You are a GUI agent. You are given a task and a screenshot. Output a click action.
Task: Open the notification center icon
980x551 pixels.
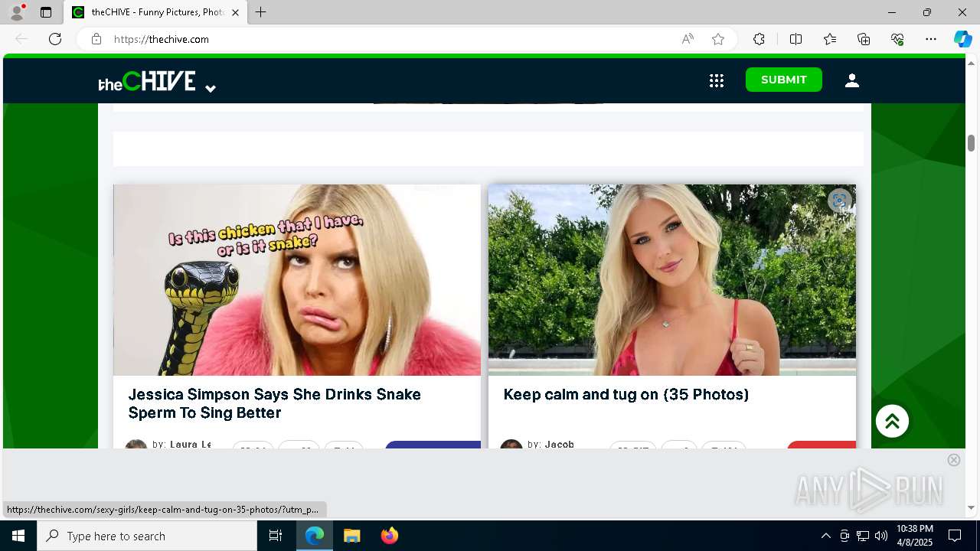click(x=955, y=536)
